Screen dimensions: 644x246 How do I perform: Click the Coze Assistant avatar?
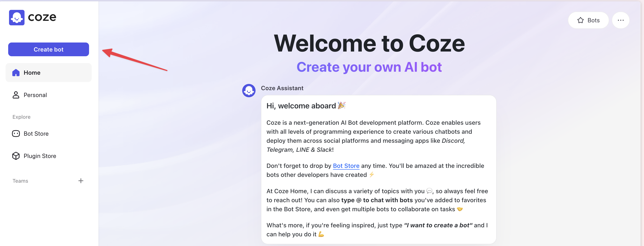tap(248, 91)
